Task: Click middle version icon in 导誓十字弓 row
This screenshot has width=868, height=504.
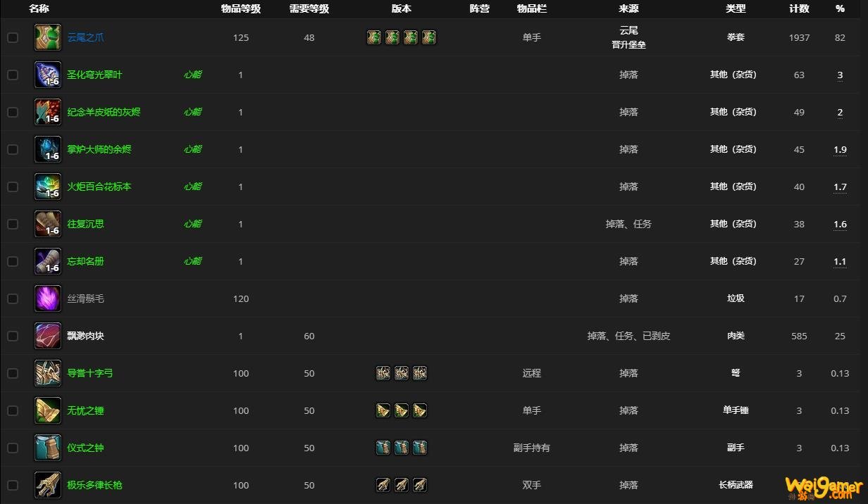Action: 402,373
